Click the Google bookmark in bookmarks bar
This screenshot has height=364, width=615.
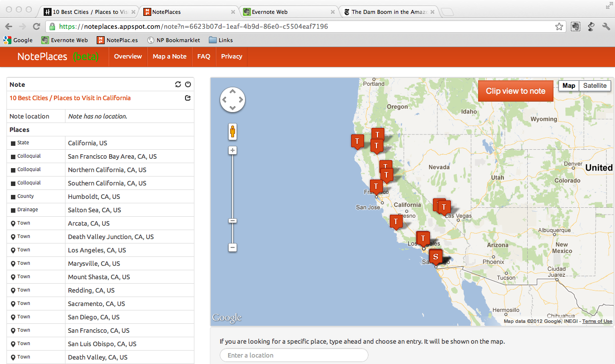click(18, 40)
